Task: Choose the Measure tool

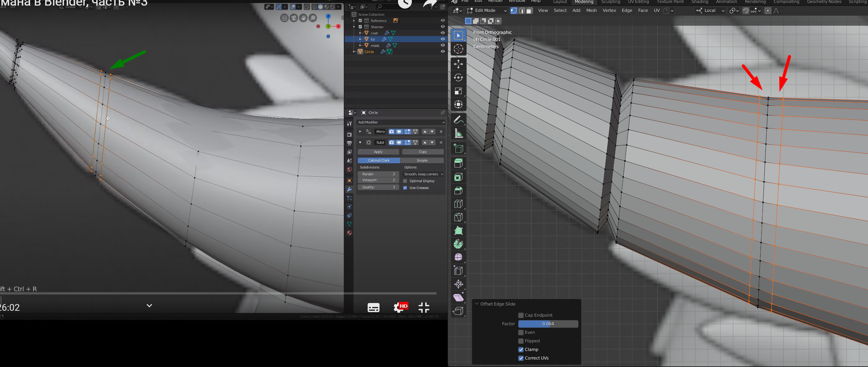Action: click(x=458, y=133)
